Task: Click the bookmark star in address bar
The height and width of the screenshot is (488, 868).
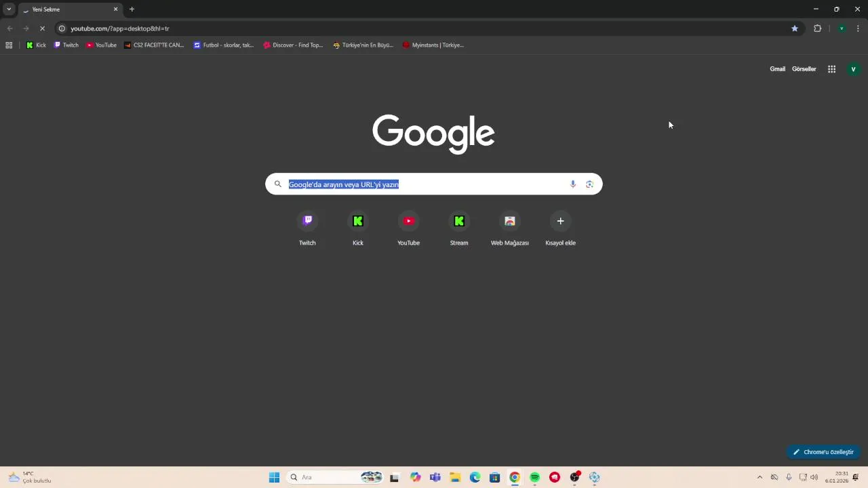Action: pyautogui.click(x=795, y=28)
